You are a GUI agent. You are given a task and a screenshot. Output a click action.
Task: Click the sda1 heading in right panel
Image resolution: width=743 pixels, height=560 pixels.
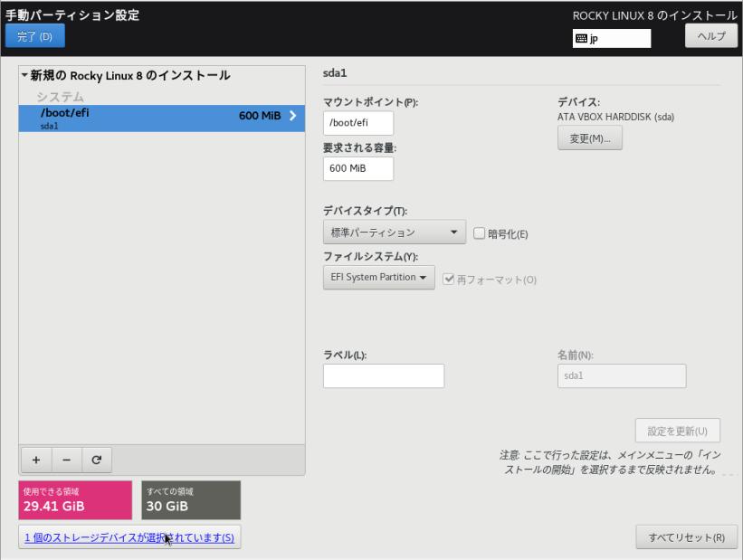tap(335, 73)
